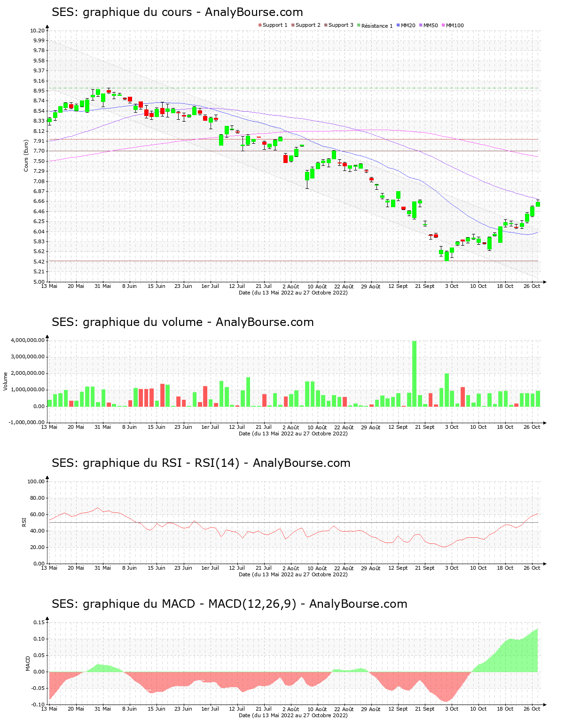Click '10 Oct' on the MACD chart axis
This screenshot has width=564, height=728.
[478, 709]
